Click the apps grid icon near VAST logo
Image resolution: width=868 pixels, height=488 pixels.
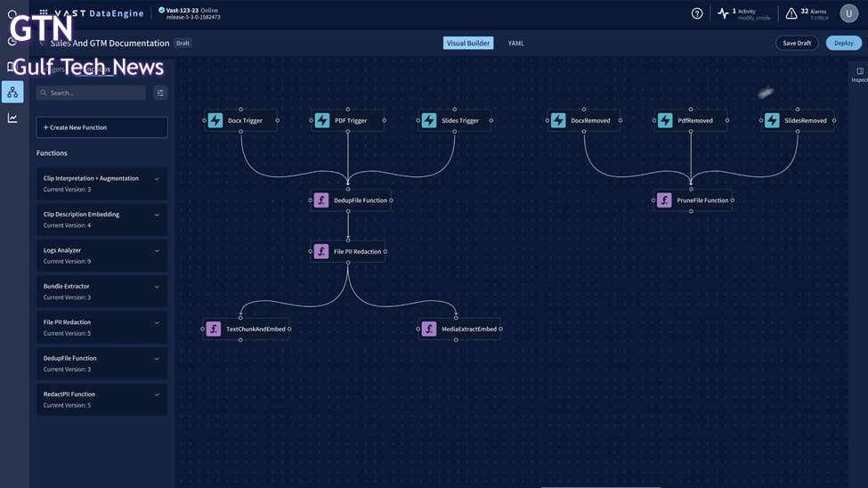(x=44, y=13)
